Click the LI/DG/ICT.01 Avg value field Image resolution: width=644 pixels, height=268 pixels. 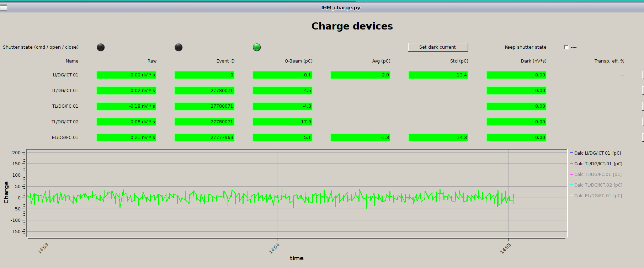pos(360,75)
